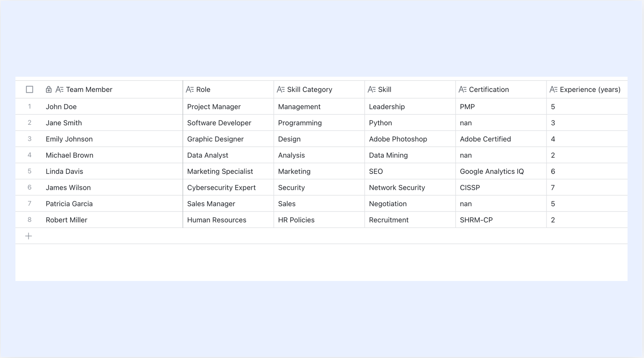Open the Experience (years) column header
The height and width of the screenshot is (358, 644).
pyautogui.click(x=587, y=89)
